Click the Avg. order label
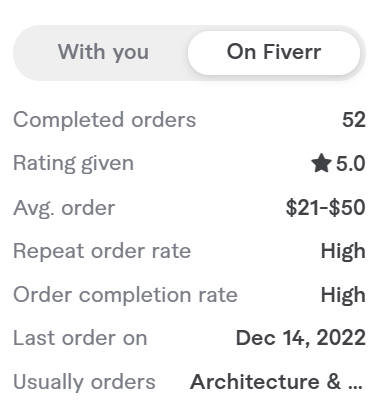388x415 pixels. tap(64, 208)
